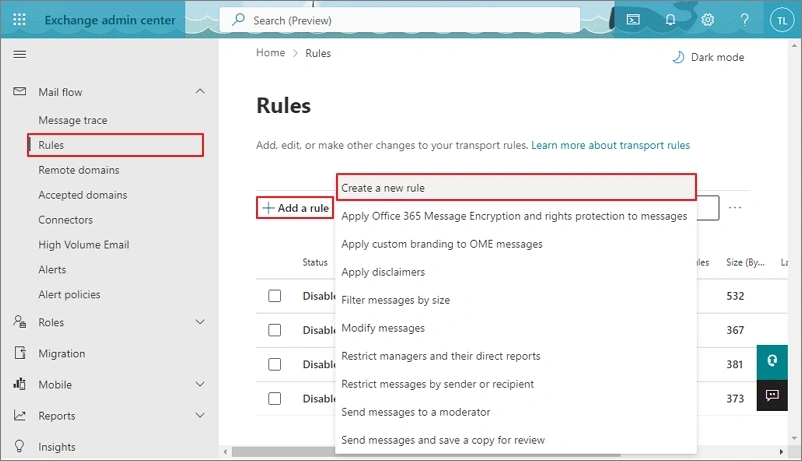
Task: Click the Insights label in sidebar
Action: click(57, 447)
